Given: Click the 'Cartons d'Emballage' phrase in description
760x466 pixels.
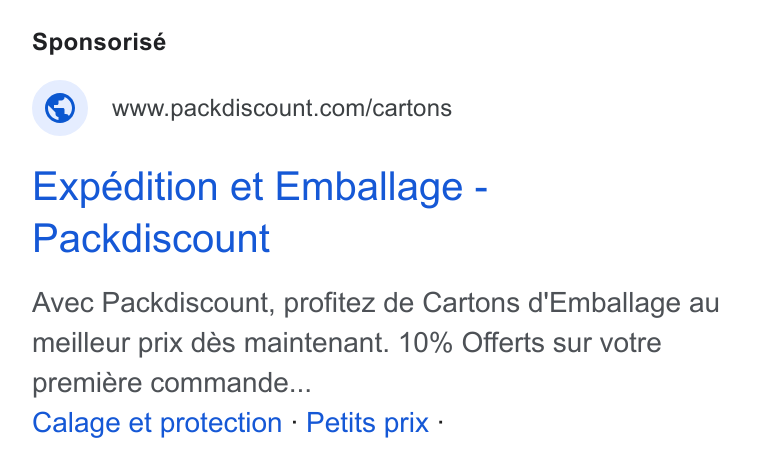Looking at the screenshot, I should [552, 303].
